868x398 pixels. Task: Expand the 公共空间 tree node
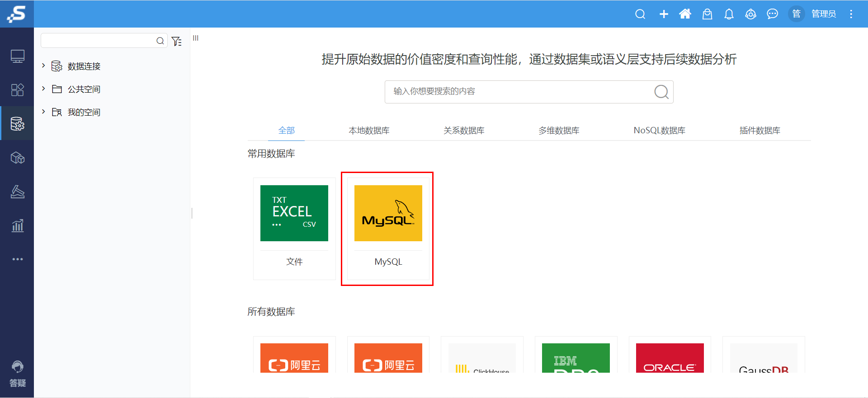pos(43,89)
